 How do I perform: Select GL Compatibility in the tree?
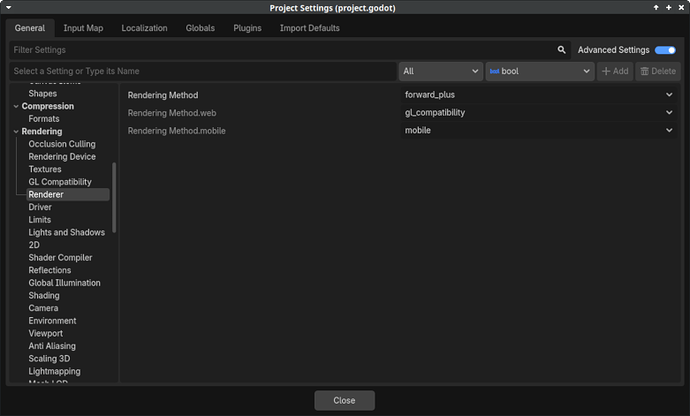pos(60,182)
